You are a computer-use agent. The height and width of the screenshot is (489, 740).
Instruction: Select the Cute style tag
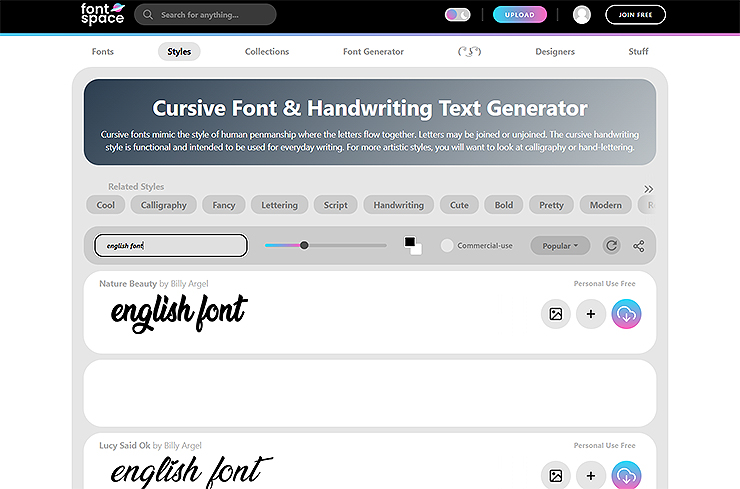[x=459, y=205]
